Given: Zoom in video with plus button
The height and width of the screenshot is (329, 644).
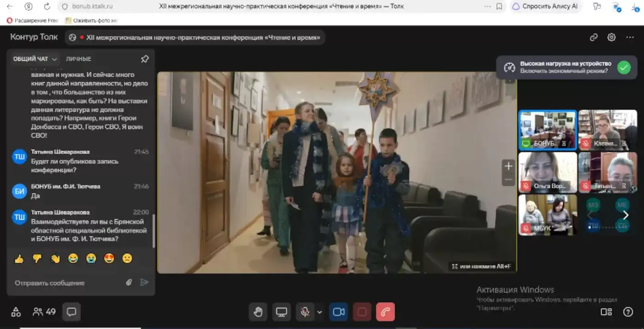Looking at the screenshot, I should coord(508,166).
